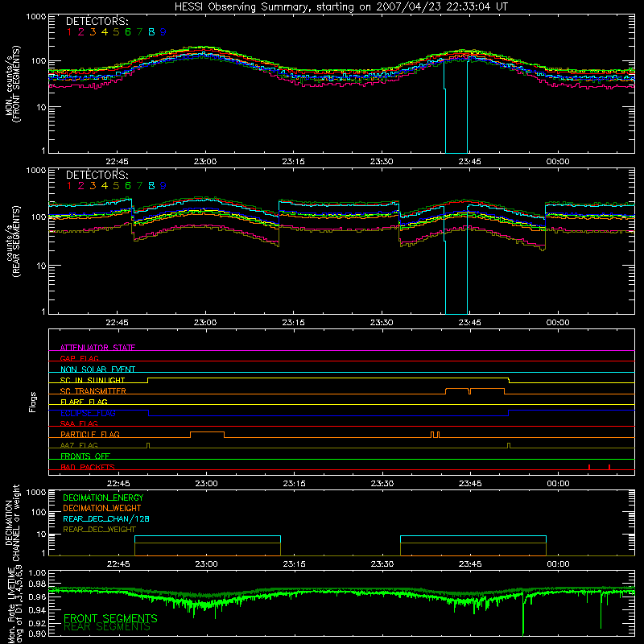Image resolution: width=644 pixels, height=644 pixels.
Task: Click the 0.98 livetime axis value
Action: click(37, 584)
